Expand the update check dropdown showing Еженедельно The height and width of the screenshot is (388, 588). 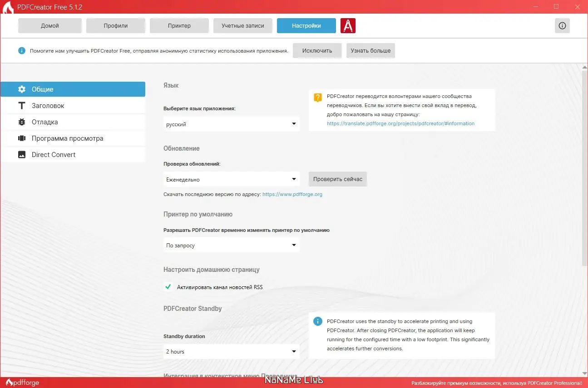(232, 179)
